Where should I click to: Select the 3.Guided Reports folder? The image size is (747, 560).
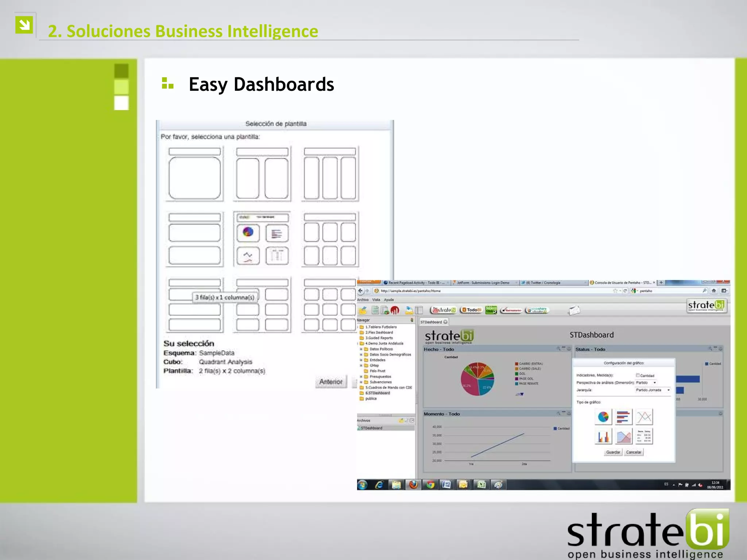[376, 338]
